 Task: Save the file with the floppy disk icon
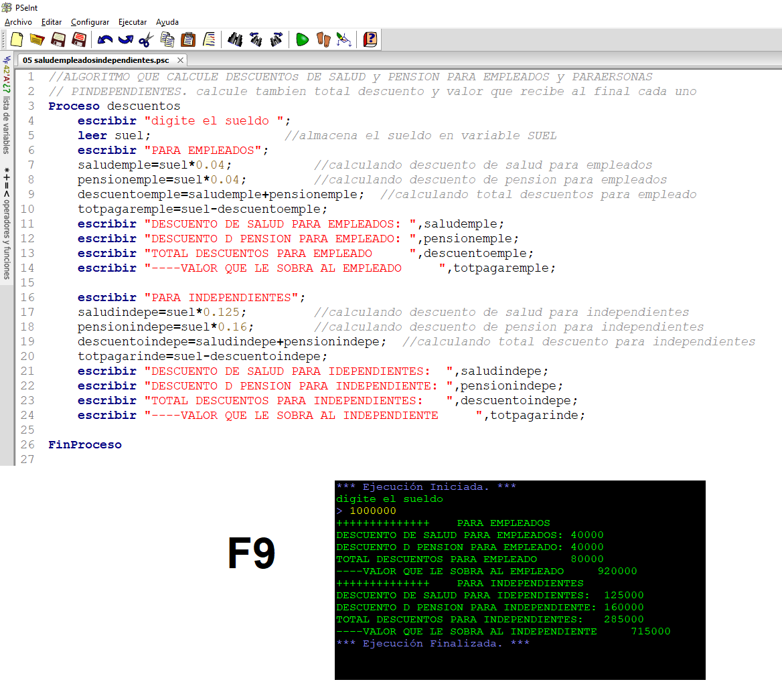[x=58, y=39]
